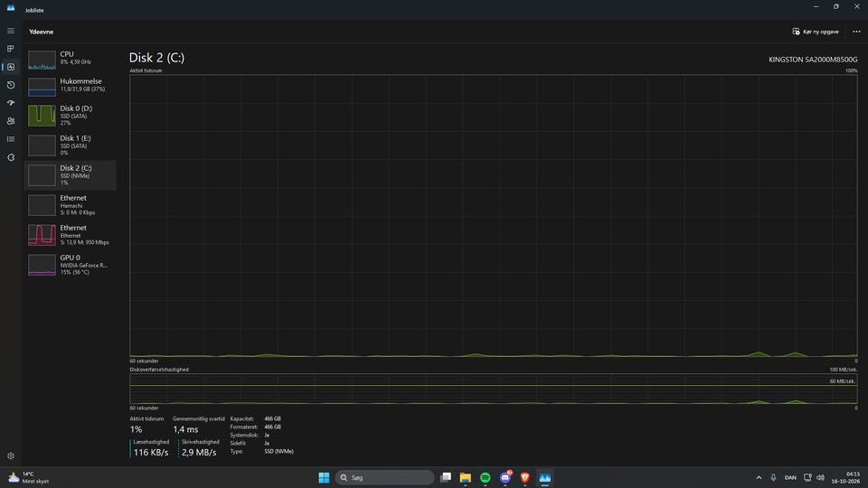Image resolution: width=868 pixels, height=488 pixels.
Task: Switch to the Processes view icon
Action: click(x=11, y=49)
